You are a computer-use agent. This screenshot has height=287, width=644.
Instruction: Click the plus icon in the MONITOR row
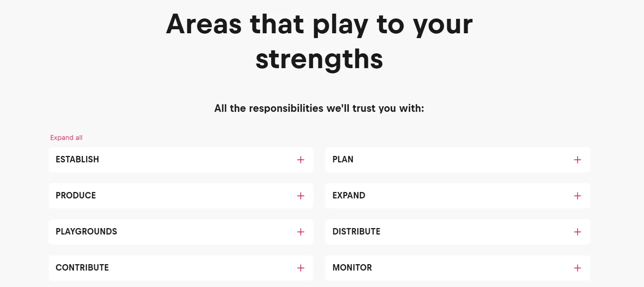[577, 268]
